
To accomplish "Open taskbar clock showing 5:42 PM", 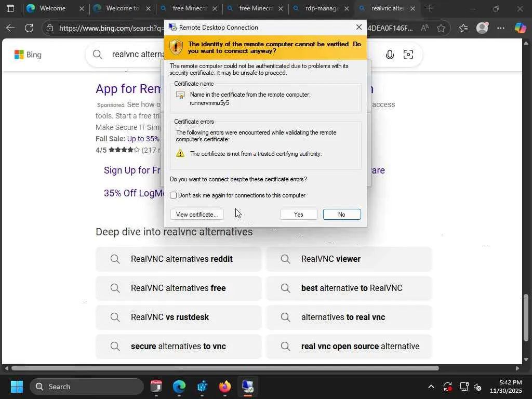I will [x=506, y=387].
